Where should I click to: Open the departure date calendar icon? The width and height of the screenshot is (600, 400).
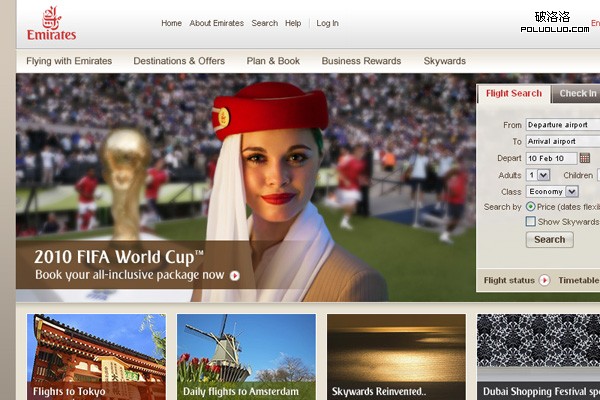click(x=585, y=158)
